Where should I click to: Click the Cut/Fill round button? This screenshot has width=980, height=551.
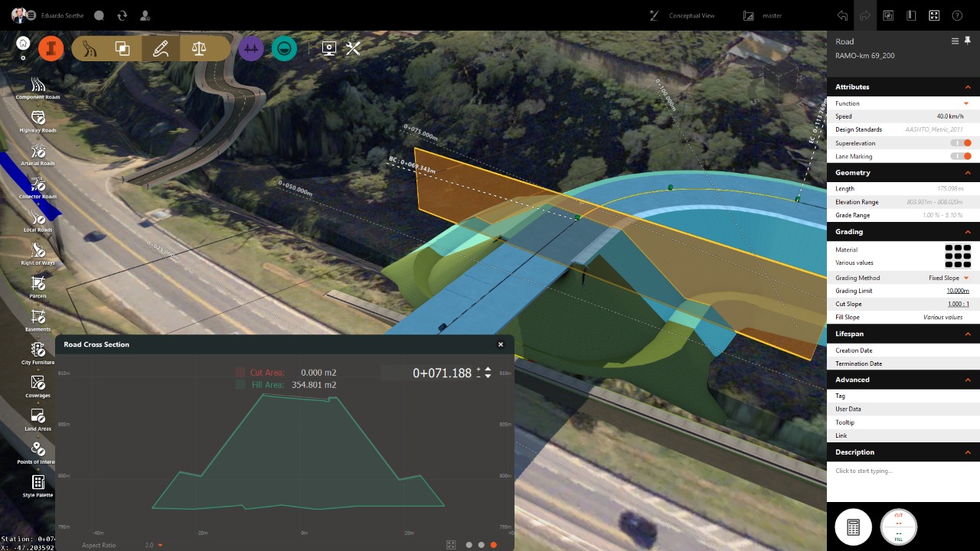899,527
